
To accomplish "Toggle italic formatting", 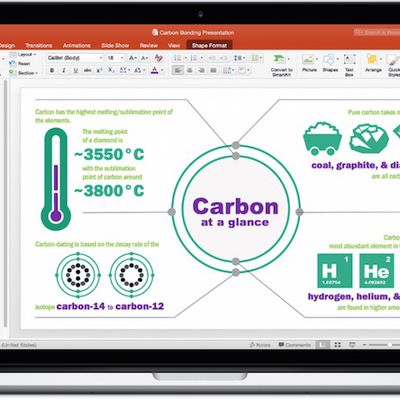I will [64, 70].
